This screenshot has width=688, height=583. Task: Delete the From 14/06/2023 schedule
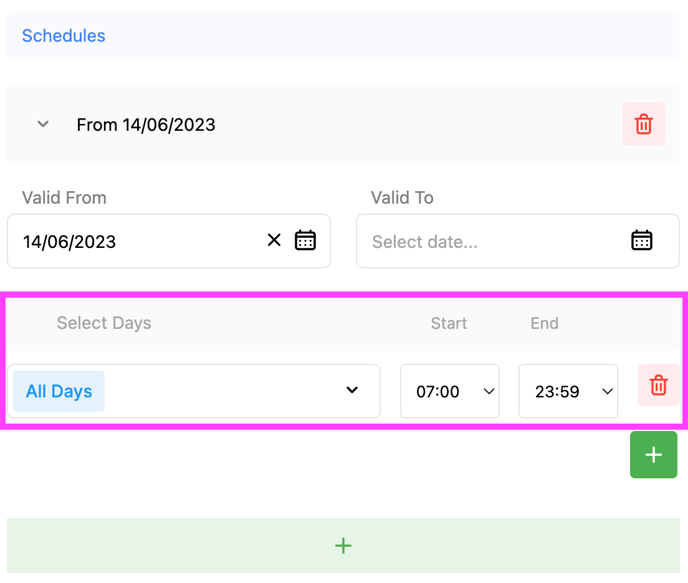pyautogui.click(x=643, y=125)
